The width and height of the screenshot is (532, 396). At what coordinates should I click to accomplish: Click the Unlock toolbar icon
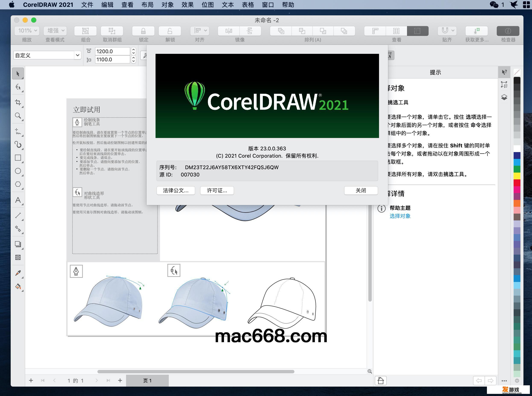tap(170, 31)
